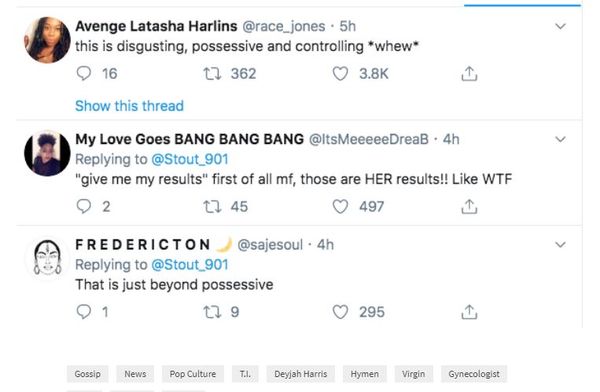Share the Avenge Latasha Harlins tweet
The height and width of the screenshot is (392, 600).
click(469, 74)
